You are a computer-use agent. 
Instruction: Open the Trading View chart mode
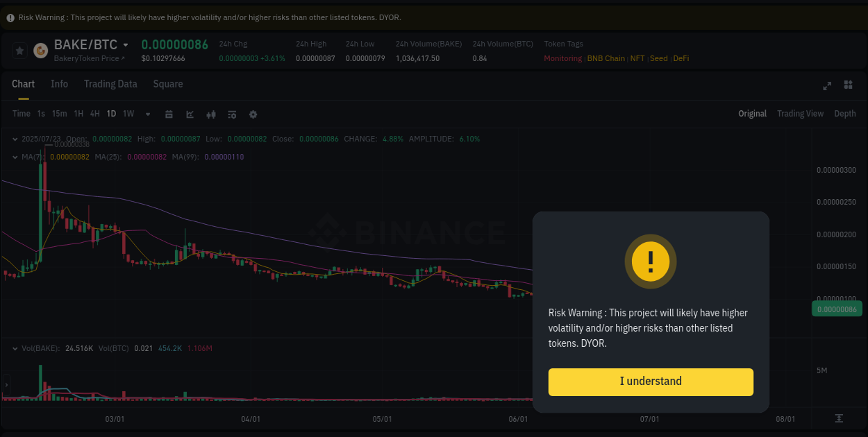coord(800,113)
